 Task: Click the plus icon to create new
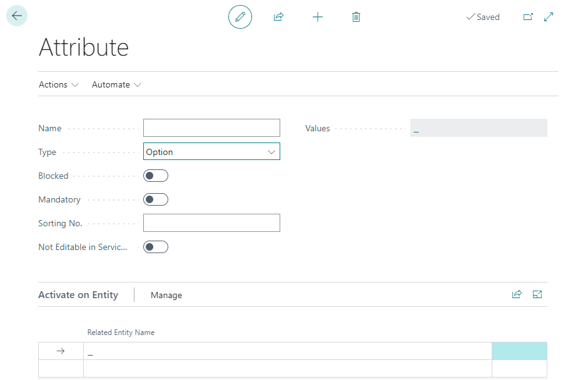click(x=318, y=17)
